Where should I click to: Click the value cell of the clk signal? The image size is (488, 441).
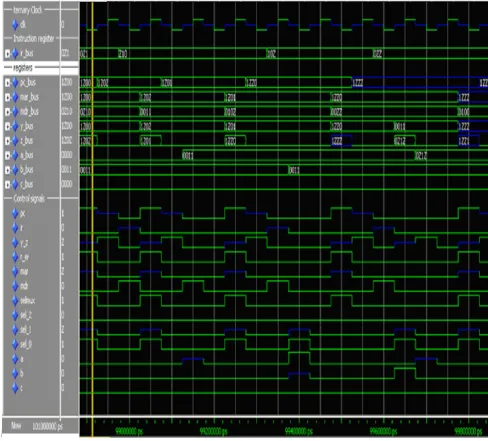click(x=63, y=24)
